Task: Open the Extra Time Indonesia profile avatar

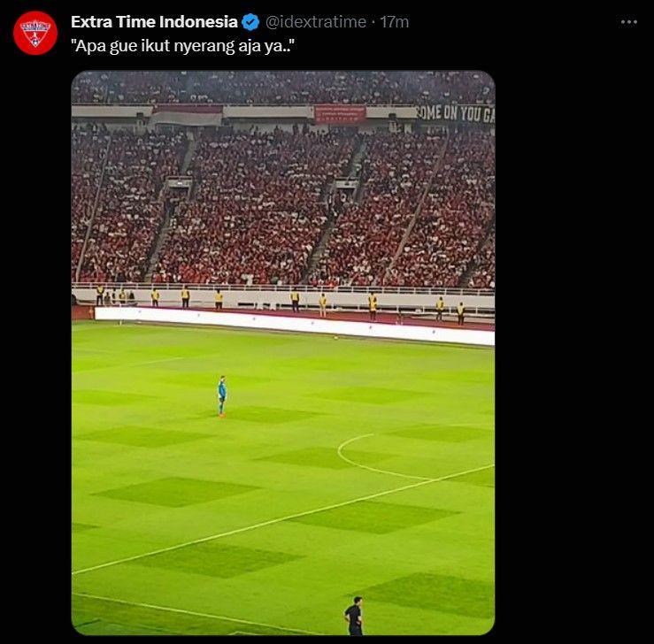Action: 35,33
